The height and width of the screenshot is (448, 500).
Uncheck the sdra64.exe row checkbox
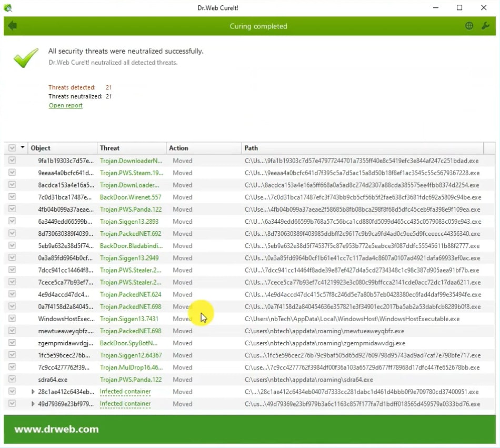click(x=12, y=380)
